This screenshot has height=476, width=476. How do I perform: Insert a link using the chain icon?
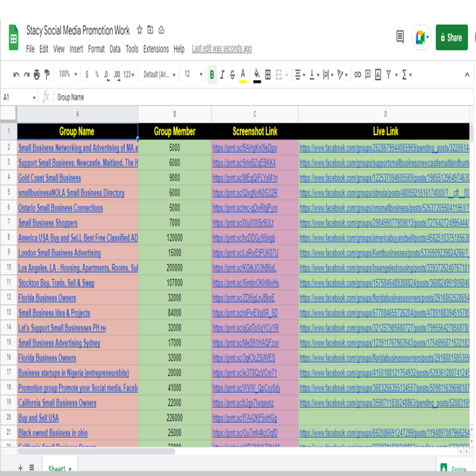click(x=357, y=74)
